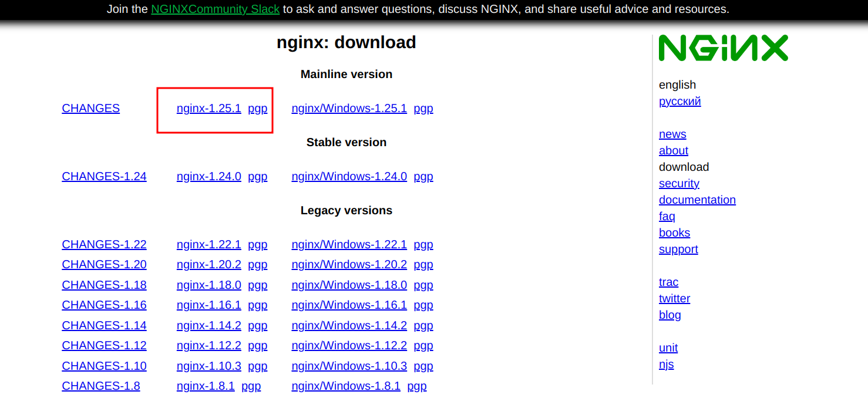
Task: Open the support page
Action: pyautogui.click(x=678, y=249)
